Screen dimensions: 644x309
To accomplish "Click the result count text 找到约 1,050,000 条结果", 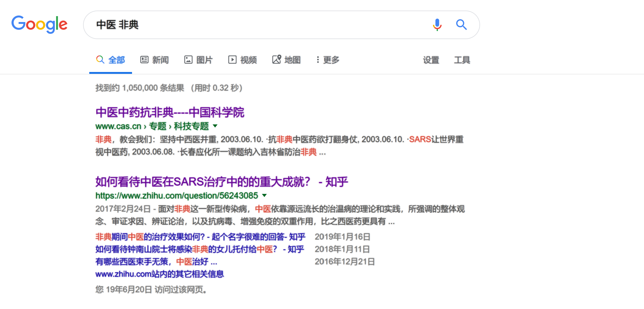I will click(140, 88).
